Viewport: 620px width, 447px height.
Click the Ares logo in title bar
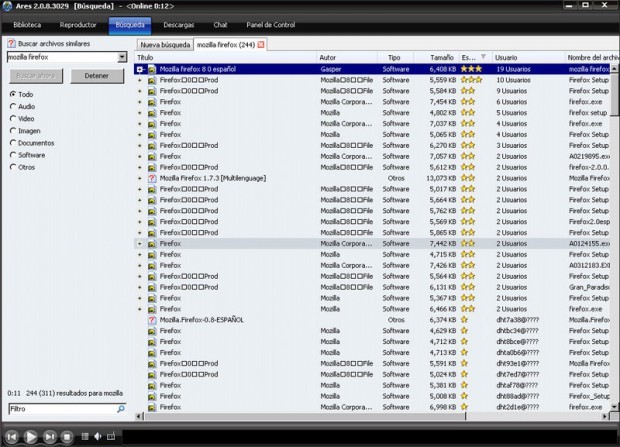[8, 6]
